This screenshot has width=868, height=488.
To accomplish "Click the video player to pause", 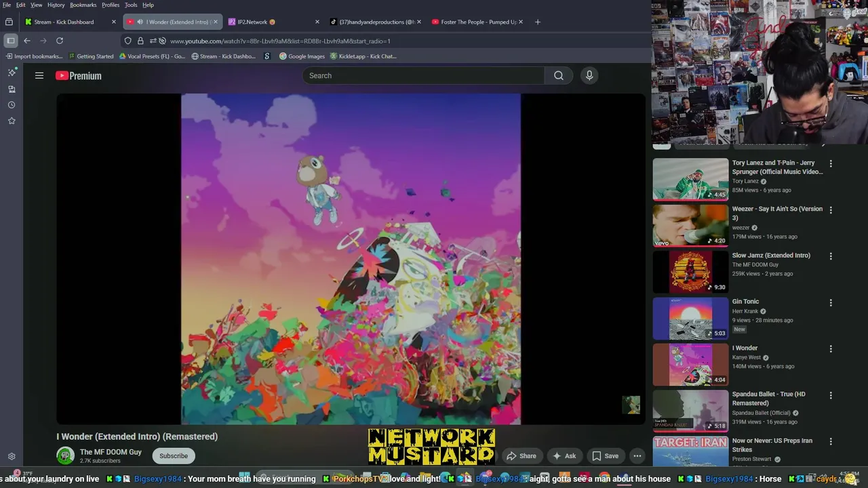I will pos(351,259).
